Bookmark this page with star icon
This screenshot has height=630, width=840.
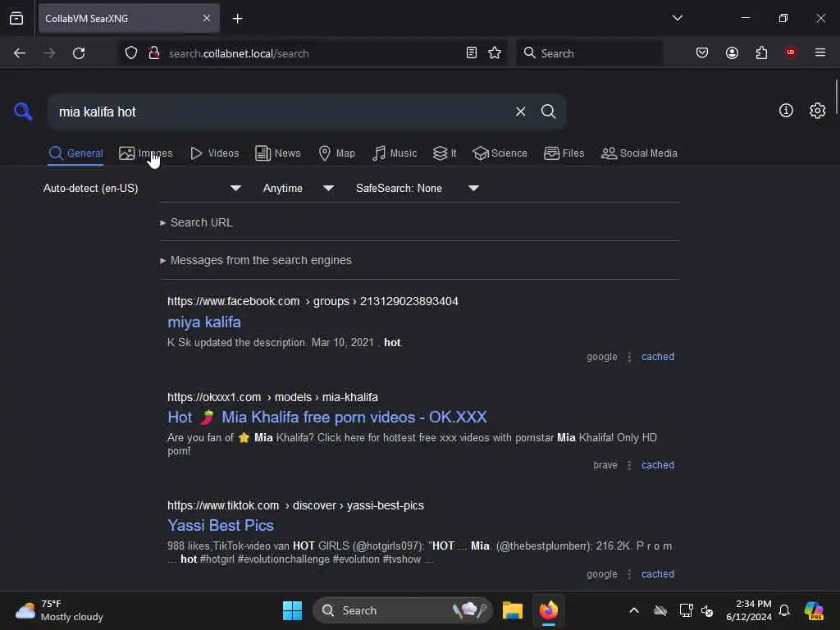pos(495,53)
